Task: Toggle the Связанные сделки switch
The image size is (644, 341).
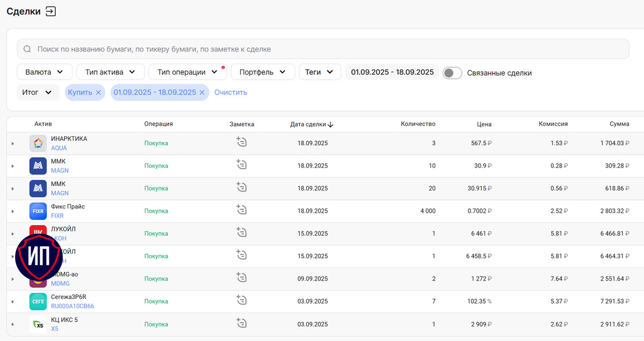Action: pos(452,72)
